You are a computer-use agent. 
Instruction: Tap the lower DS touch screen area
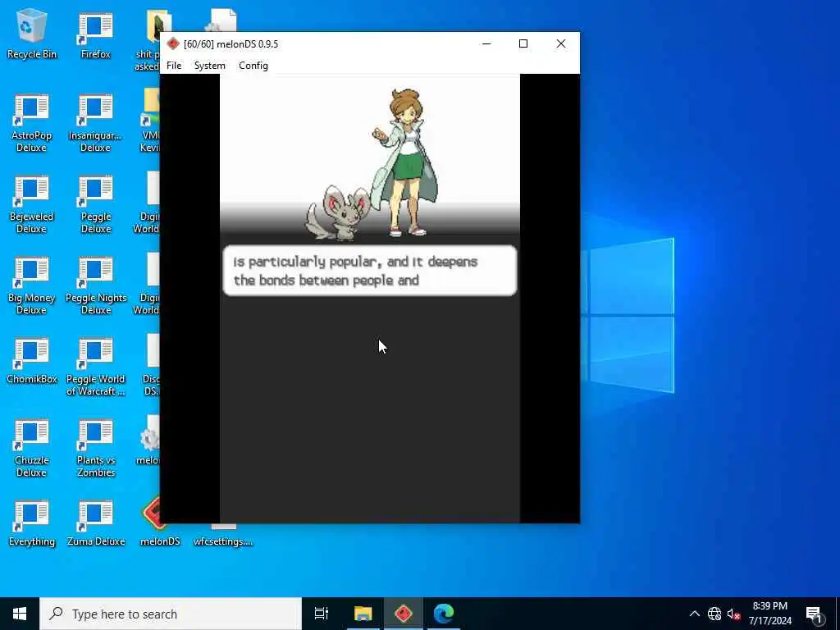coord(370,411)
